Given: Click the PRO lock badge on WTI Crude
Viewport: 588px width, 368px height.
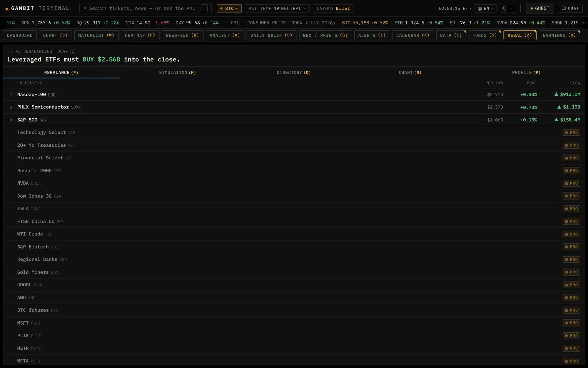Looking at the screenshot, I should click(571, 234).
